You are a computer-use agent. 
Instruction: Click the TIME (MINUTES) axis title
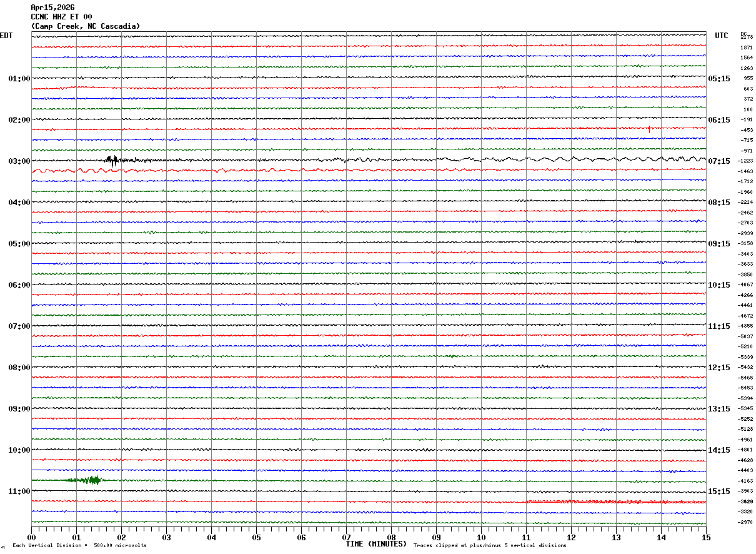[x=376, y=544]
